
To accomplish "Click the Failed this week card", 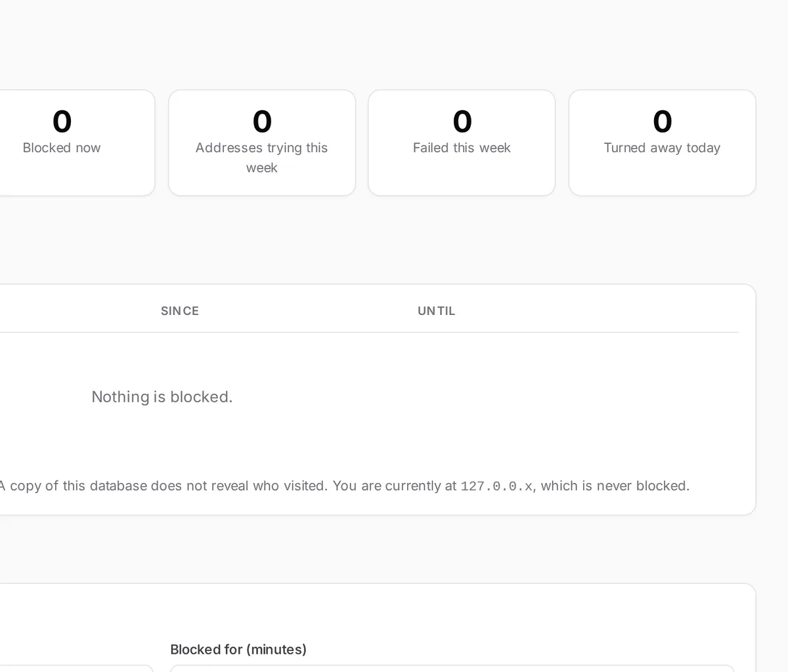I will click(x=462, y=143).
